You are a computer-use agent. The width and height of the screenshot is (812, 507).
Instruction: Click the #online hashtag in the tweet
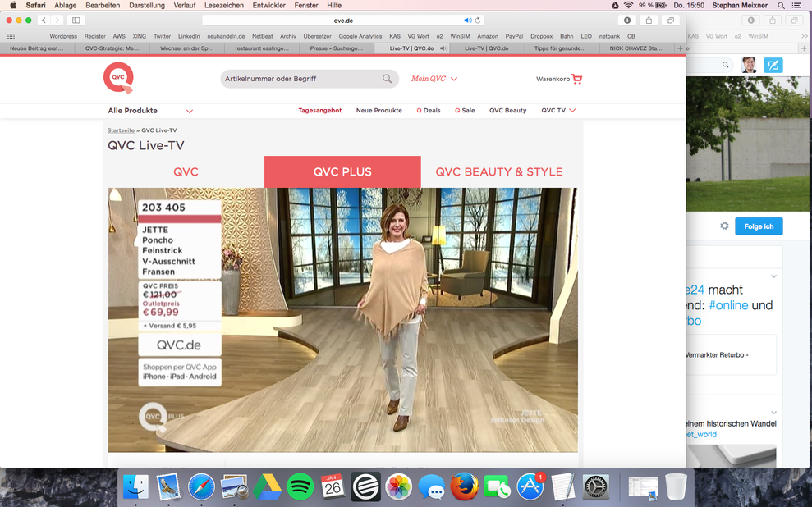pos(728,305)
